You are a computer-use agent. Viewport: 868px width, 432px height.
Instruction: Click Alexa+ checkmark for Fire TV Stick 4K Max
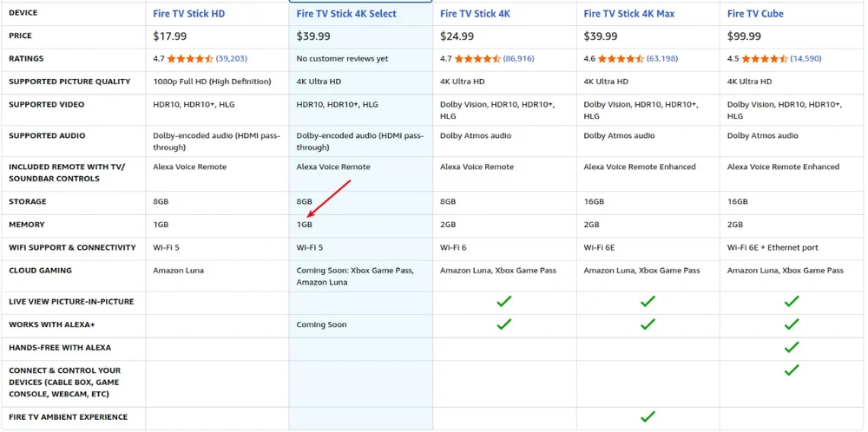point(648,324)
